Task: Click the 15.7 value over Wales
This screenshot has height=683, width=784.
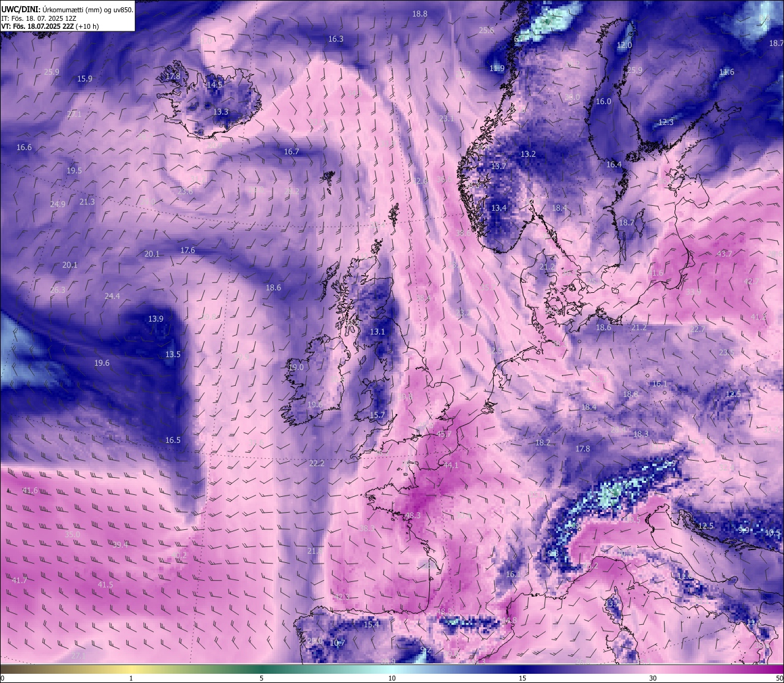Action: 377,415
